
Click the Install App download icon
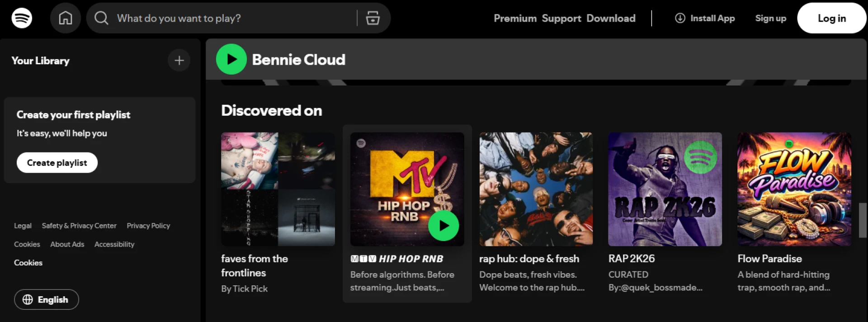pos(680,18)
